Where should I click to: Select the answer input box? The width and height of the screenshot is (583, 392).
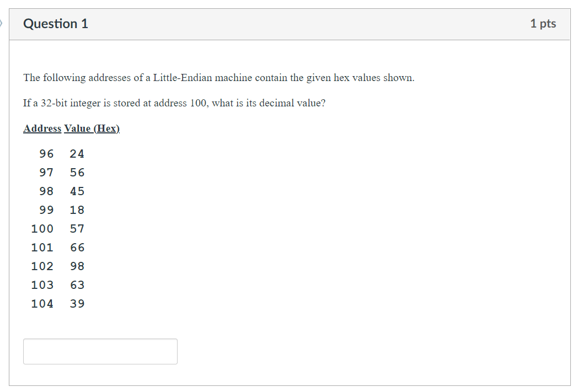pos(100,351)
